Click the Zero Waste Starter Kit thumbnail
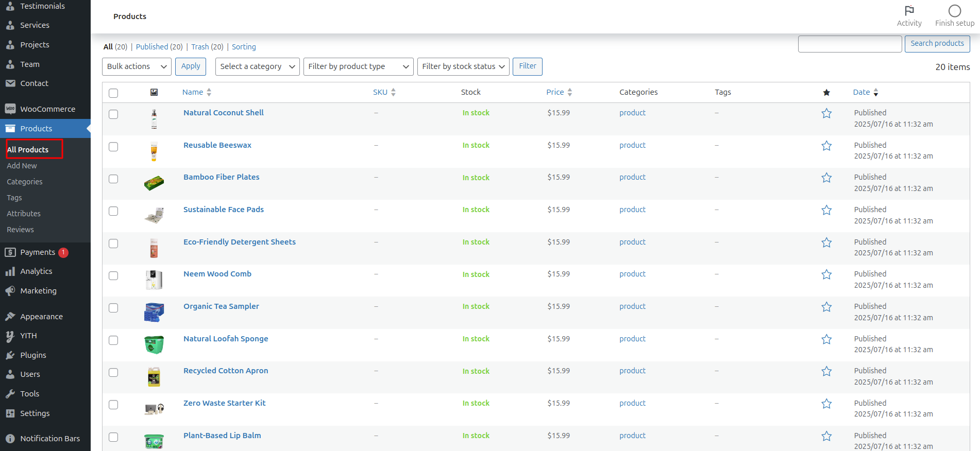 (154, 409)
